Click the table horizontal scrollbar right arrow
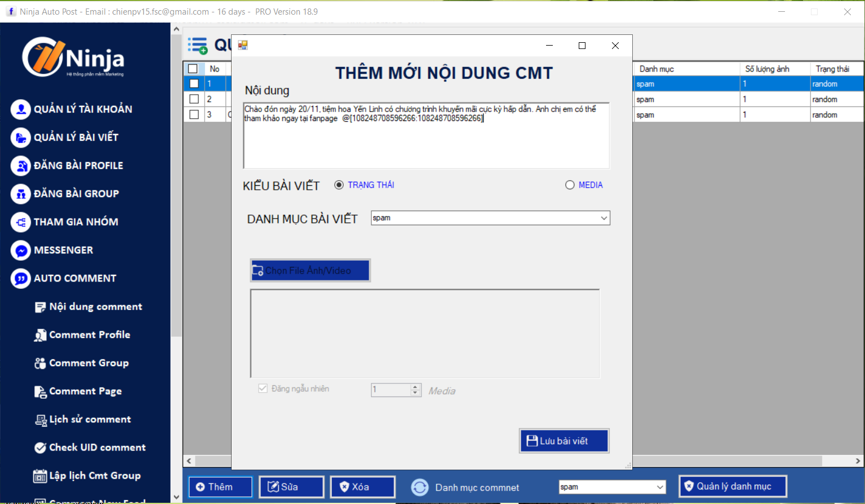The width and height of the screenshot is (865, 504). coord(858,461)
